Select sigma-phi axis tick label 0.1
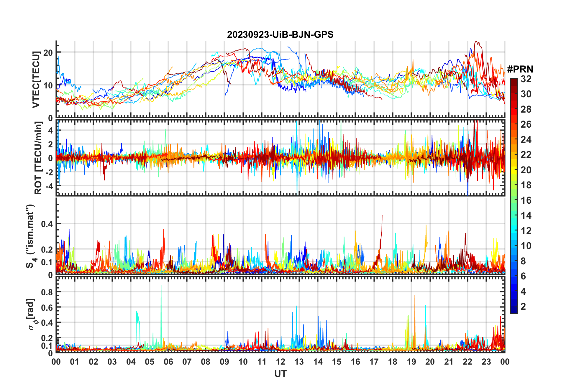This screenshot has width=561, height=392. click(x=47, y=346)
